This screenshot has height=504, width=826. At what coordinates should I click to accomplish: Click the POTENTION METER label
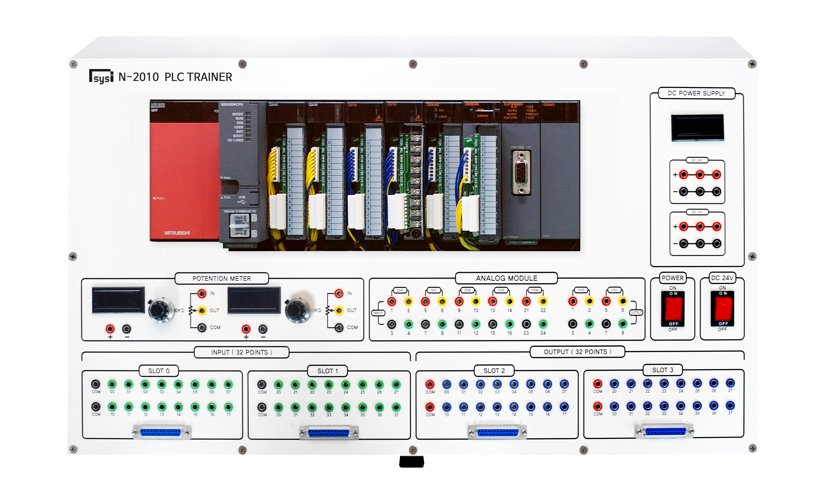click(x=222, y=278)
